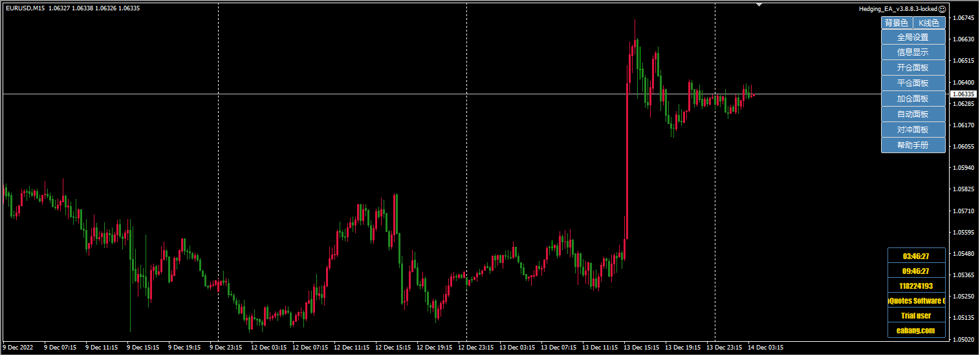Image resolution: width=980 pixels, height=356 pixels.
Task: Click the 12 Dec 23:15 time axis label
Action: pos(476,348)
